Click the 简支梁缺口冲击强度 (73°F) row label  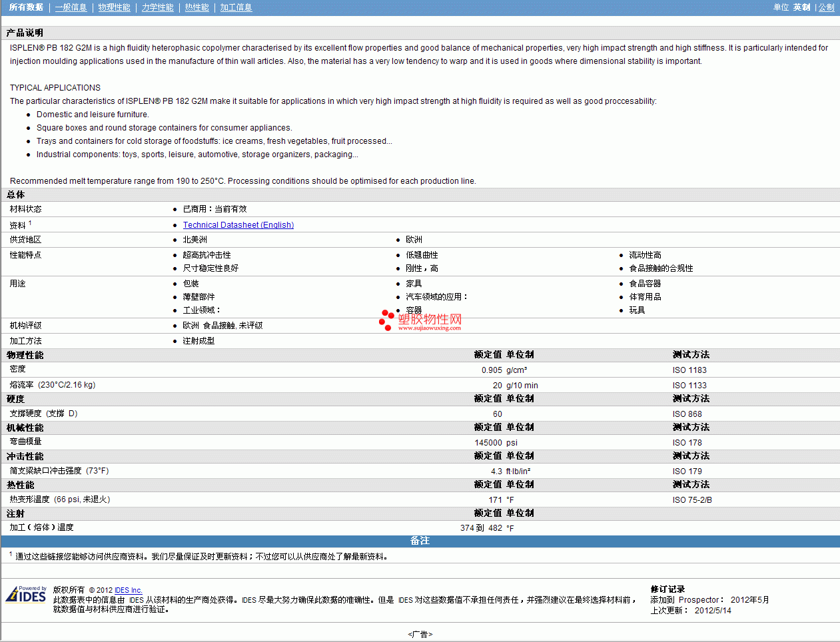click(x=59, y=471)
